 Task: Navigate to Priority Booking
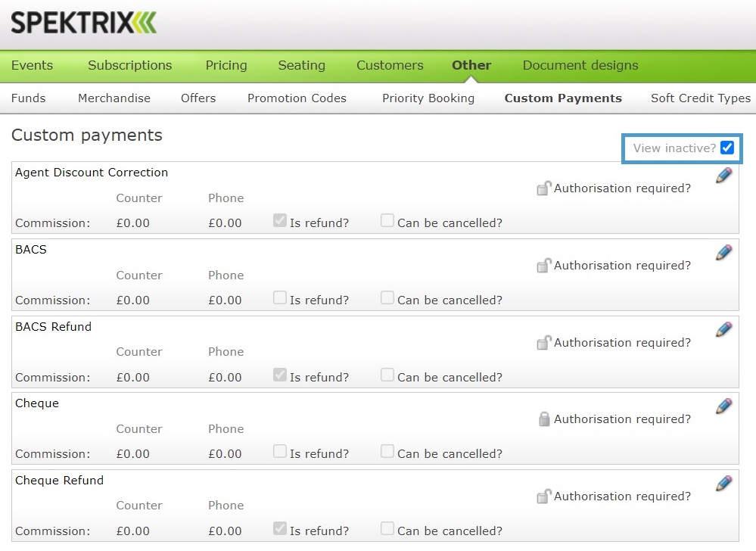pyautogui.click(x=428, y=98)
